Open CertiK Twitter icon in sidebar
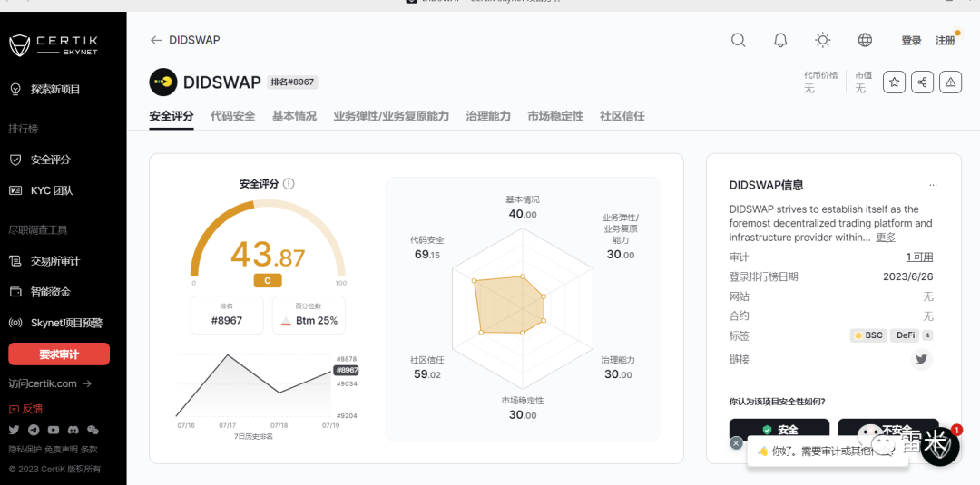The width and height of the screenshot is (980, 485). click(x=14, y=430)
